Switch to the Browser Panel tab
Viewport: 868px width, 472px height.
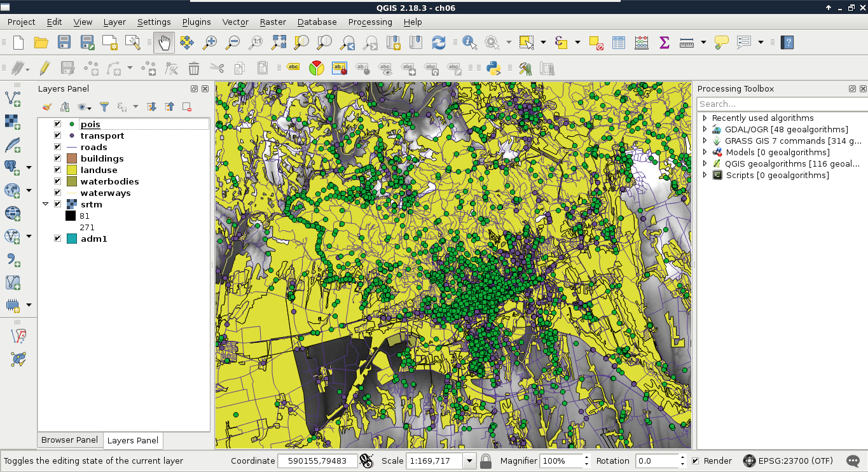coord(69,440)
